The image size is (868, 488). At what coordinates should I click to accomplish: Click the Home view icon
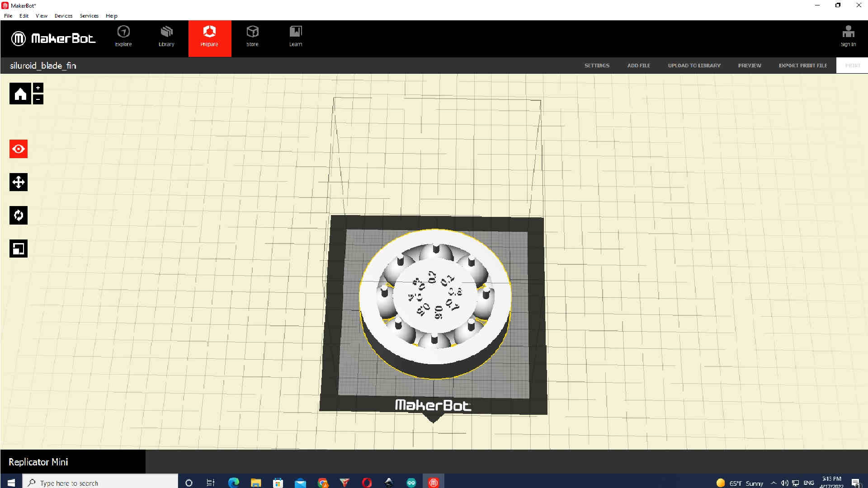click(20, 94)
